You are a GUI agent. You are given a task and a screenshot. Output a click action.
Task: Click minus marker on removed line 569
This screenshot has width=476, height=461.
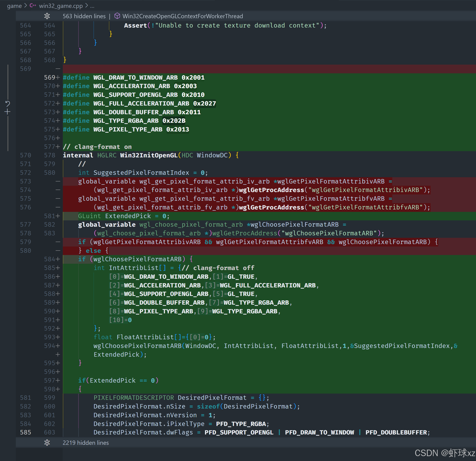pyautogui.click(x=58, y=69)
